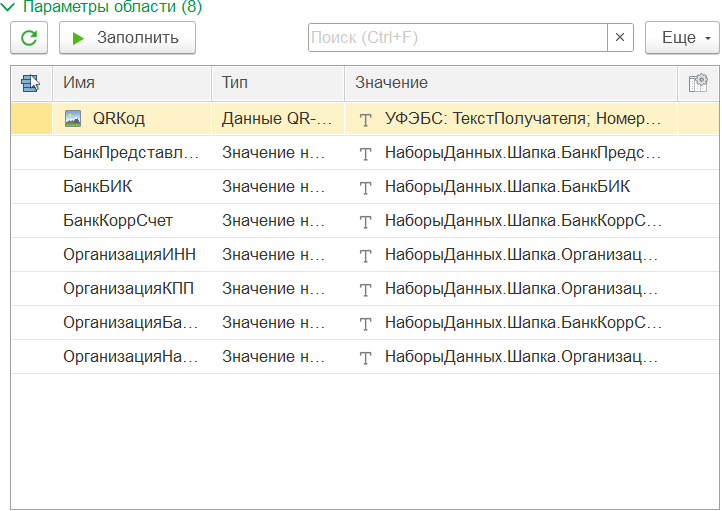This screenshot has height=511, width=722.
Task: Click the value cell in ОрганизацияНа… row
Action: [511, 357]
